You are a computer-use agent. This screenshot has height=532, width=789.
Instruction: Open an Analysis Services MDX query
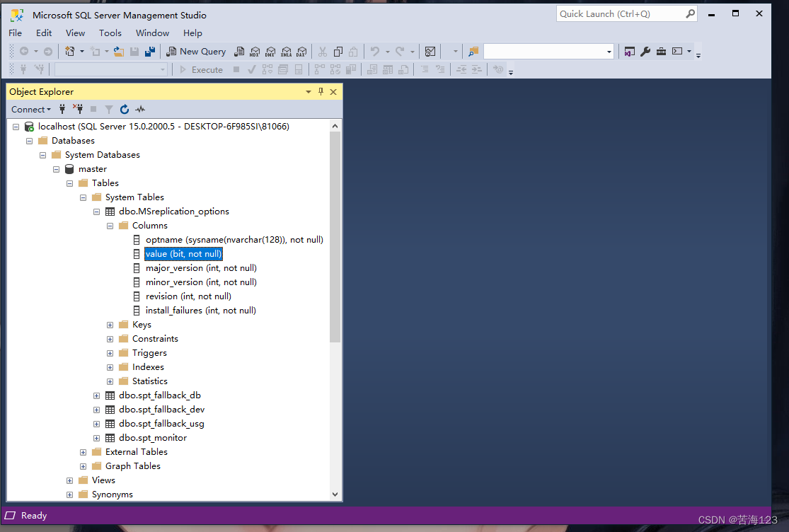255,51
